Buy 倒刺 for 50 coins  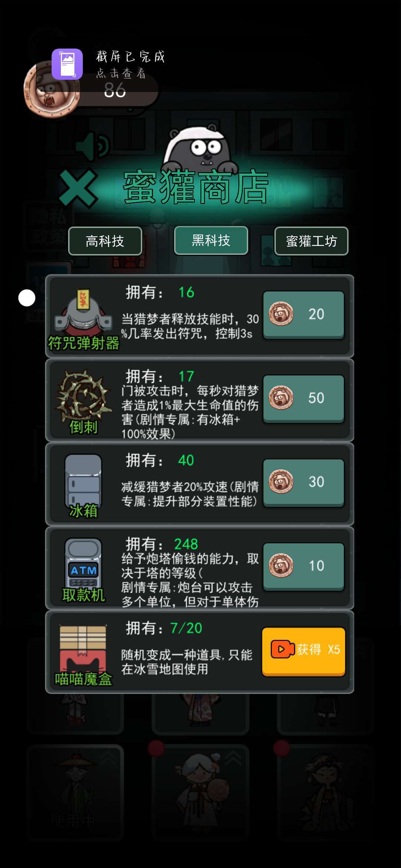pos(304,398)
